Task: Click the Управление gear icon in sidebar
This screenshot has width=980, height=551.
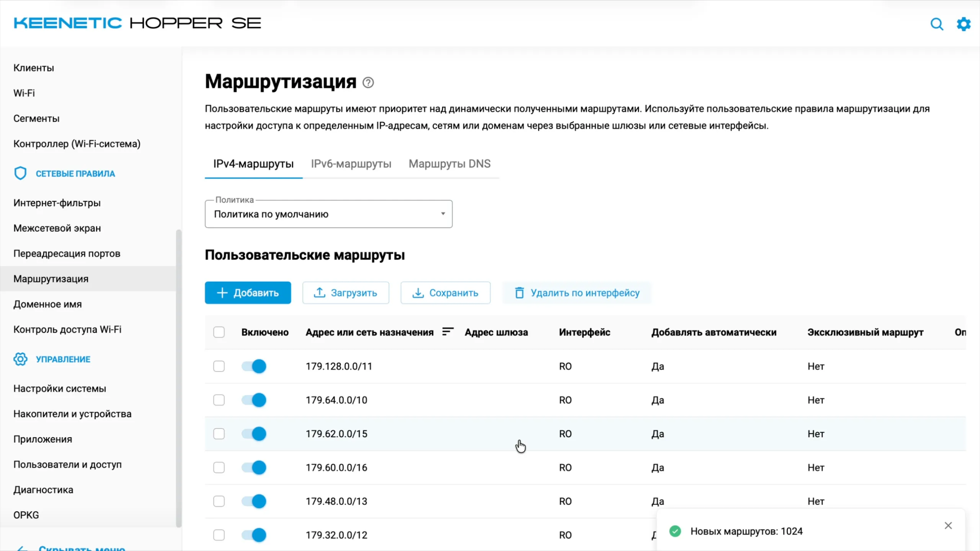Action: pyautogui.click(x=20, y=359)
